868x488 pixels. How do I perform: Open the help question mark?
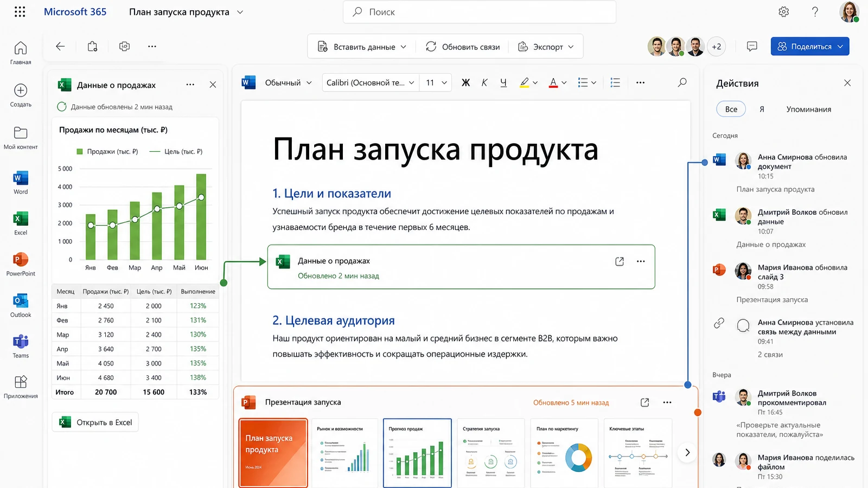click(x=815, y=12)
